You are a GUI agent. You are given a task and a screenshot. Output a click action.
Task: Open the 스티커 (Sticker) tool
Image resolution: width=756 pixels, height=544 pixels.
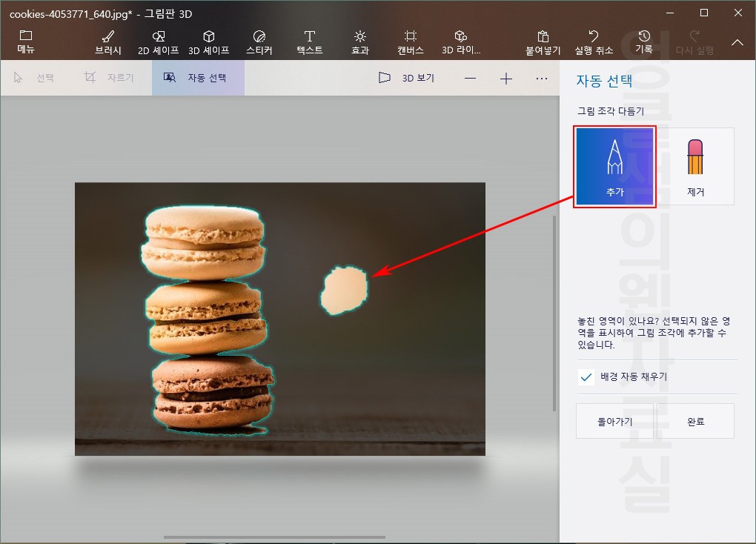pos(259,41)
